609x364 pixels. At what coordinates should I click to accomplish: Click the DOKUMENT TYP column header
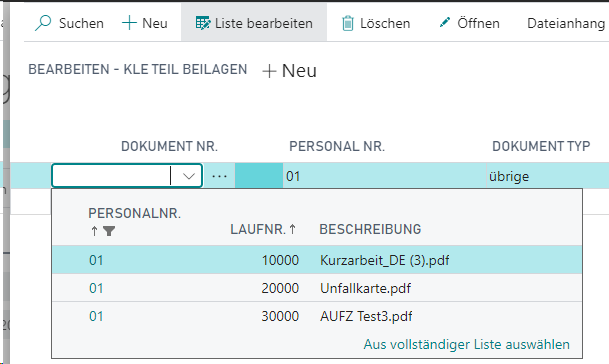coord(541,146)
